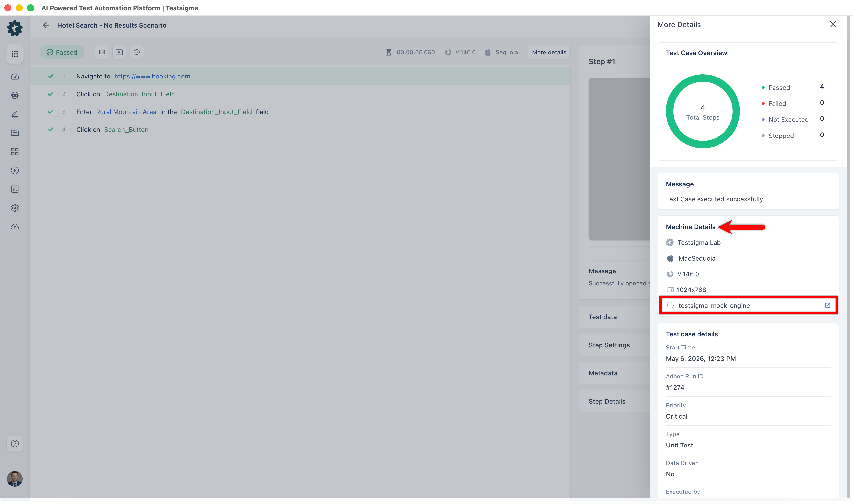Open the cloud icon in the sidebar

coord(15,227)
